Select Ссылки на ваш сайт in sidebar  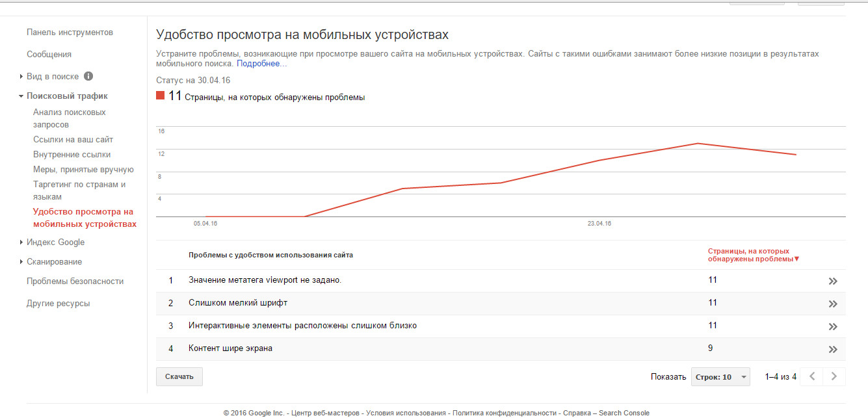click(x=73, y=139)
